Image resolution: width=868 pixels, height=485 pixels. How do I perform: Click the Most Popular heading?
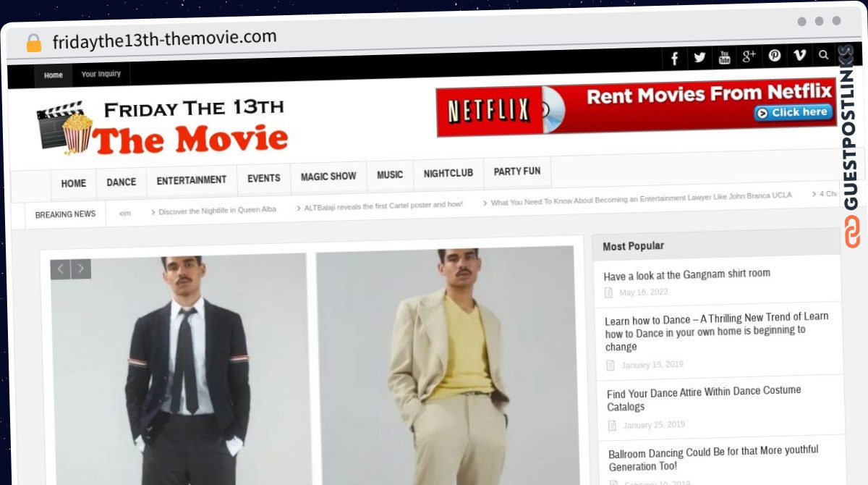coord(634,246)
